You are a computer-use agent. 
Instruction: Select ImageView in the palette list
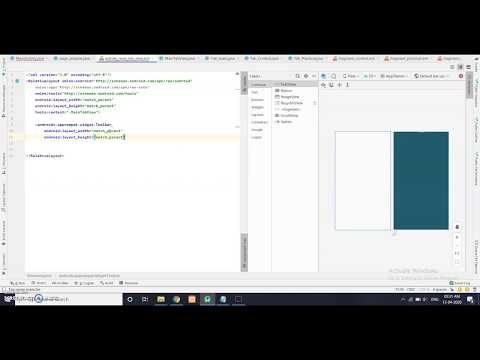point(295,97)
